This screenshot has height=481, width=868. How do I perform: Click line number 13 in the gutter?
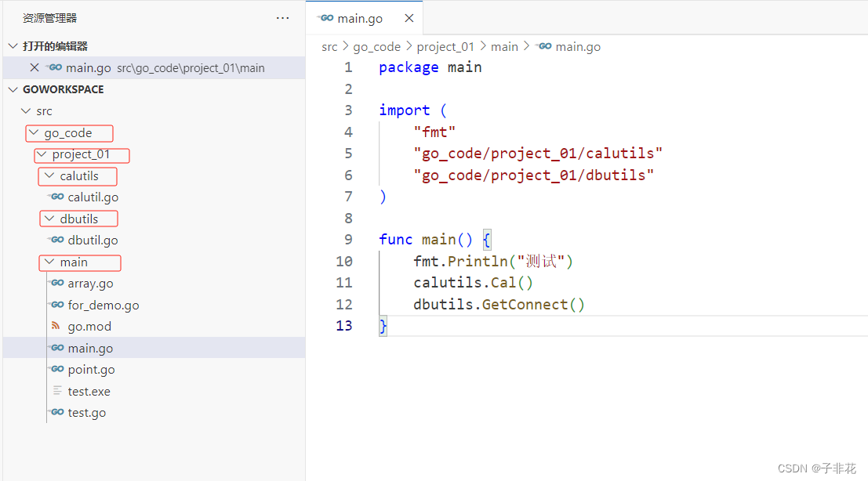(x=344, y=326)
